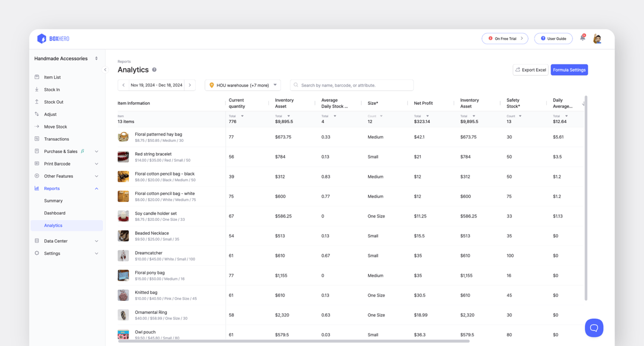The width and height of the screenshot is (644, 346).
Task: Click the search by name or barcode field
Action: (352, 85)
